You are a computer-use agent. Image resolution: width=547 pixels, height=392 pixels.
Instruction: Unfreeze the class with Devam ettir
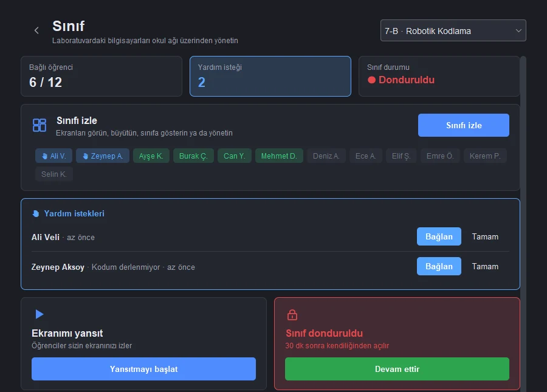tap(397, 369)
